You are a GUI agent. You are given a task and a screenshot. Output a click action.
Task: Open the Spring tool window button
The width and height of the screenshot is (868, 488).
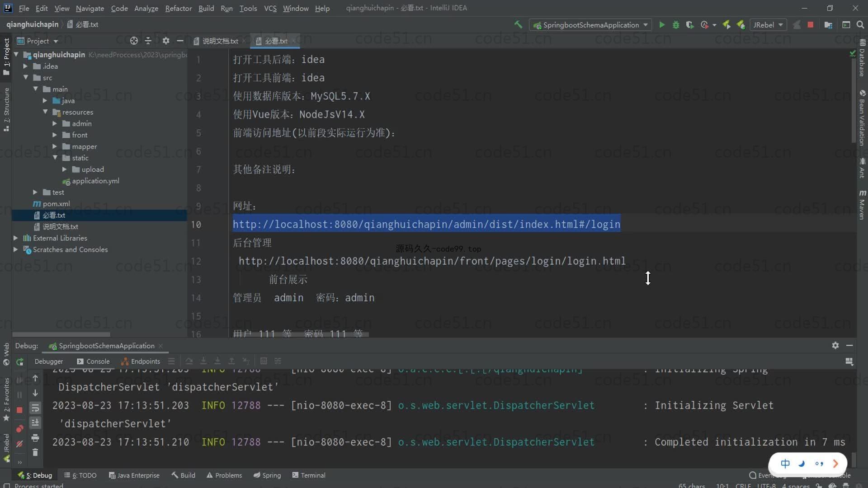click(267, 475)
